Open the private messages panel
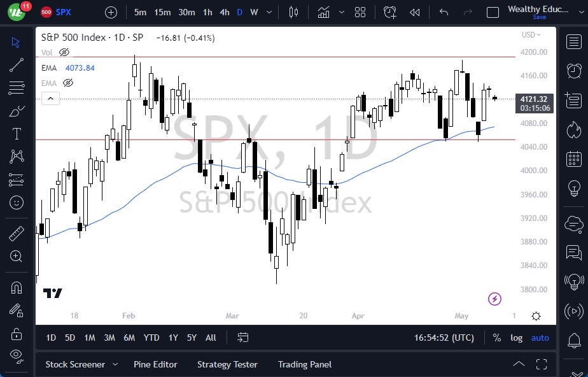Screen dimensions: 588x377 [x=574, y=252]
